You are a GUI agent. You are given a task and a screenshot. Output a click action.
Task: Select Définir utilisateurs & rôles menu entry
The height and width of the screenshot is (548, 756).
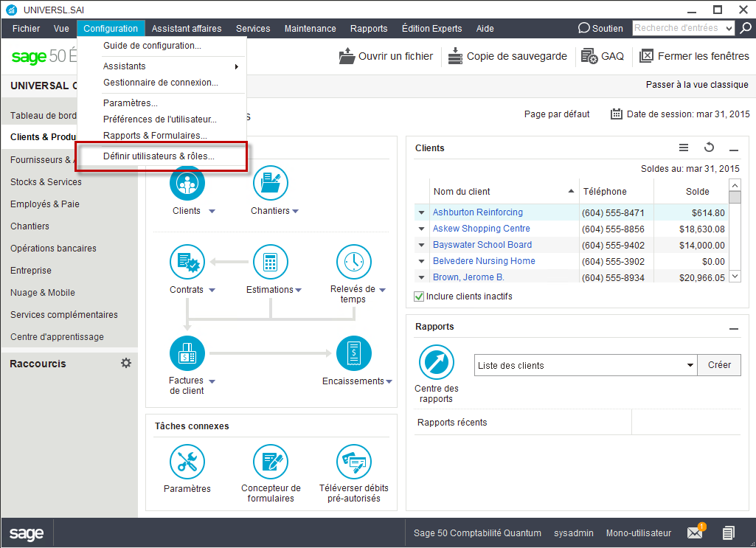pos(159,156)
